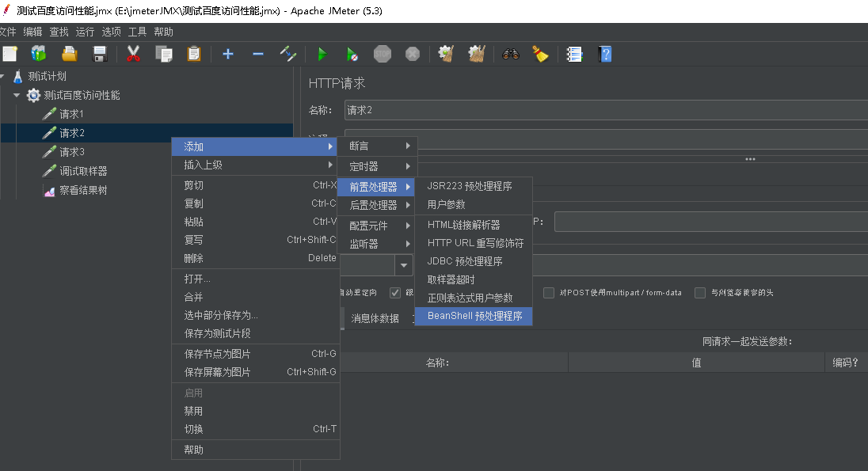
Task: Save the test plan with floppy icon
Action: click(100, 54)
